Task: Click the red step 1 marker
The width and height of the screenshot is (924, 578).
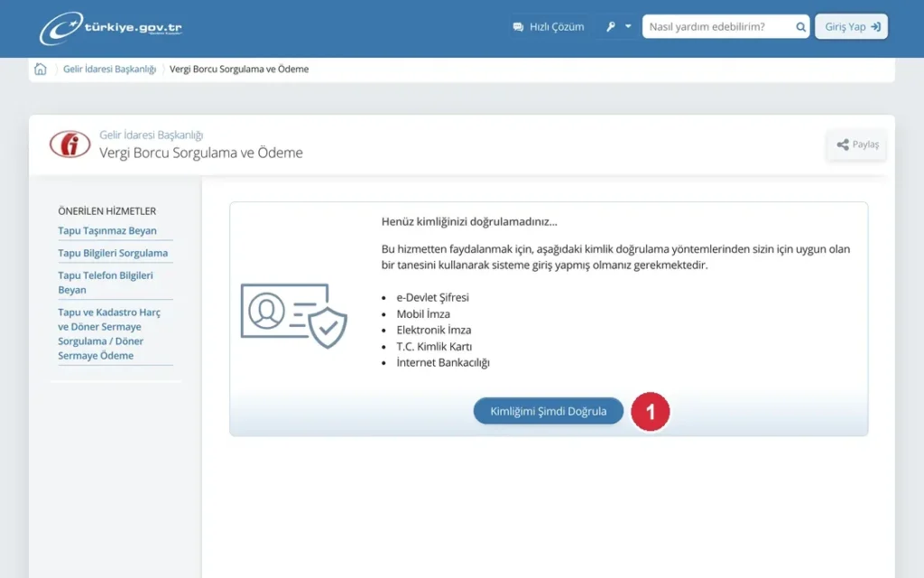Action: tap(650, 412)
